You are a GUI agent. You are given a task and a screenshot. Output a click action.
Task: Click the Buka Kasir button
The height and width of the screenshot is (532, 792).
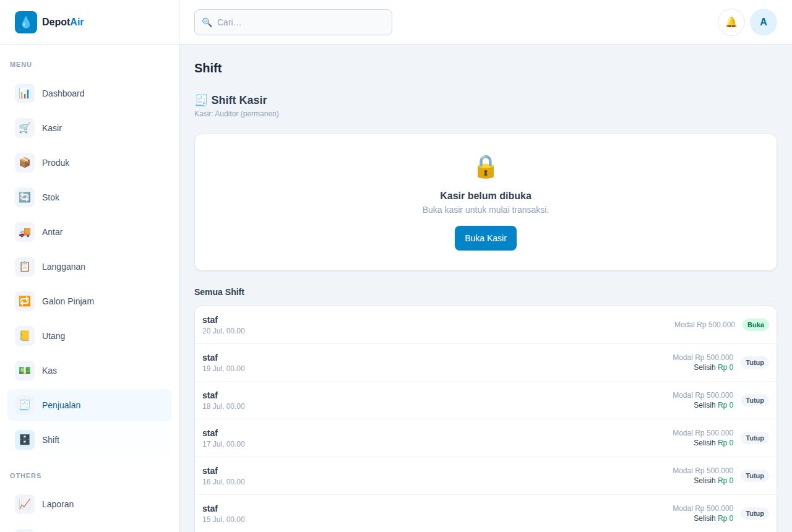[x=486, y=238]
